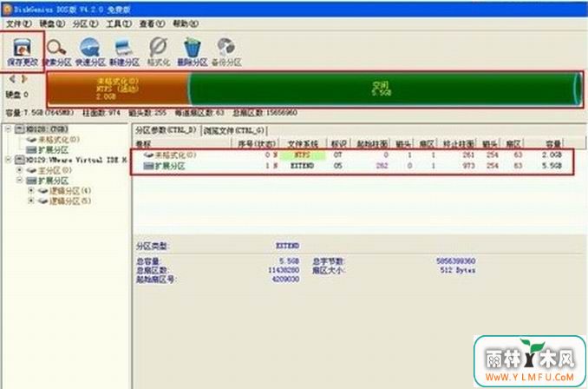Open the 查看 menu

(x=152, y=23)
